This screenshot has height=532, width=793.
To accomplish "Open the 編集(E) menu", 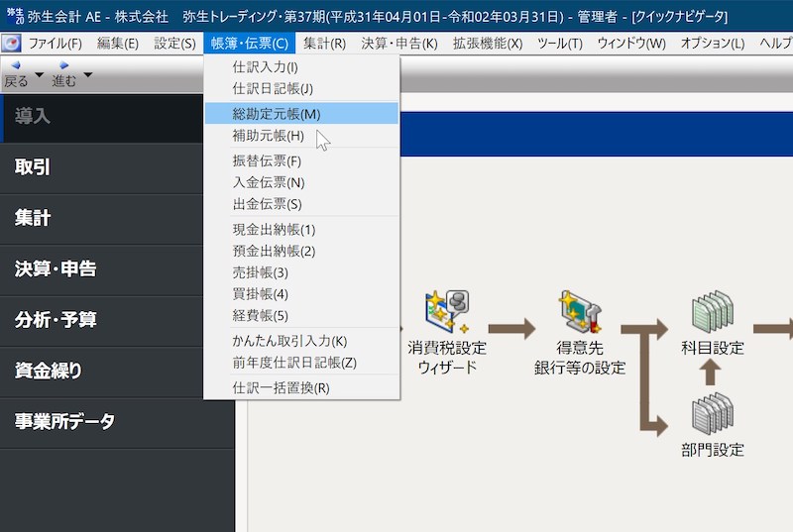I will pyautogui.click(x=117, y=44).
